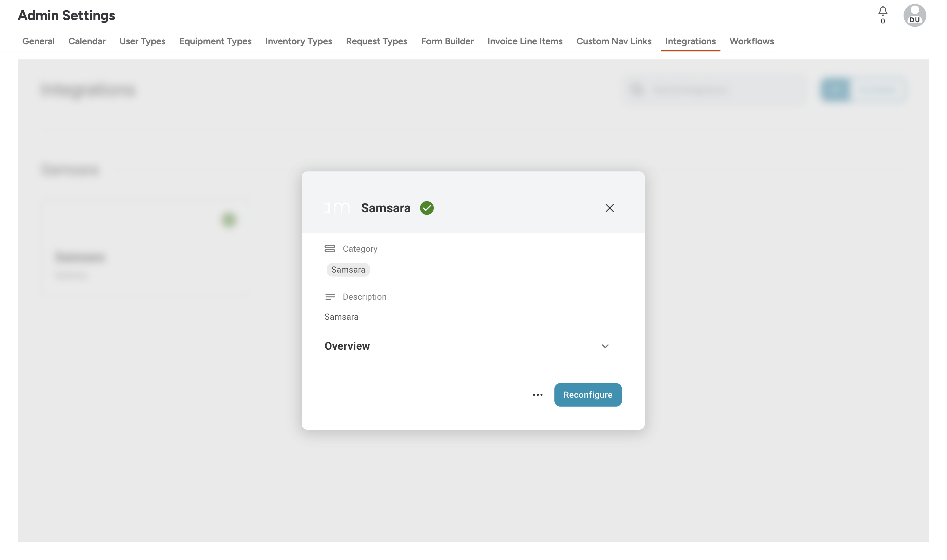
Task: Open the Equipment Types tab
Action: 215,41
